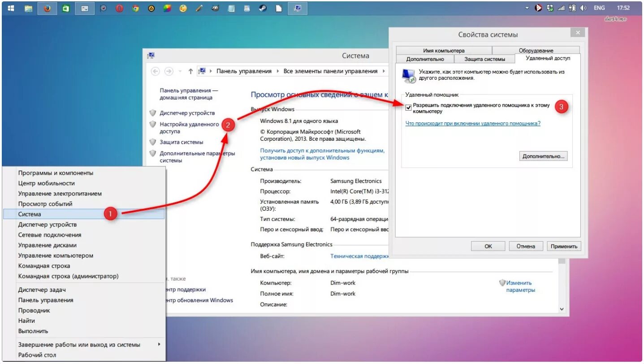Viewport: 644px width, 364px height.
Task: Click OK in Свойства системы dialog
Action: click(x=488, y=246)
